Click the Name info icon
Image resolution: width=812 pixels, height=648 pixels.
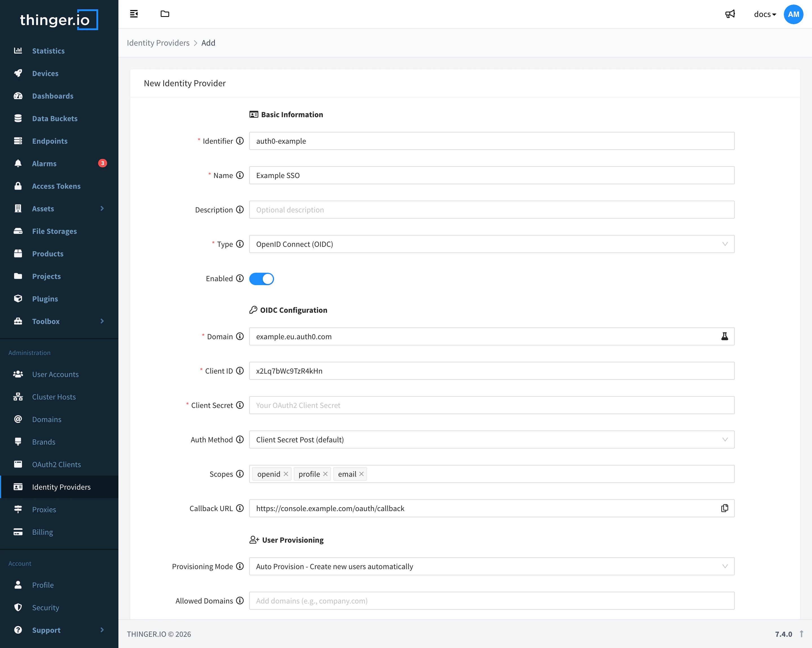pos(240,175)
